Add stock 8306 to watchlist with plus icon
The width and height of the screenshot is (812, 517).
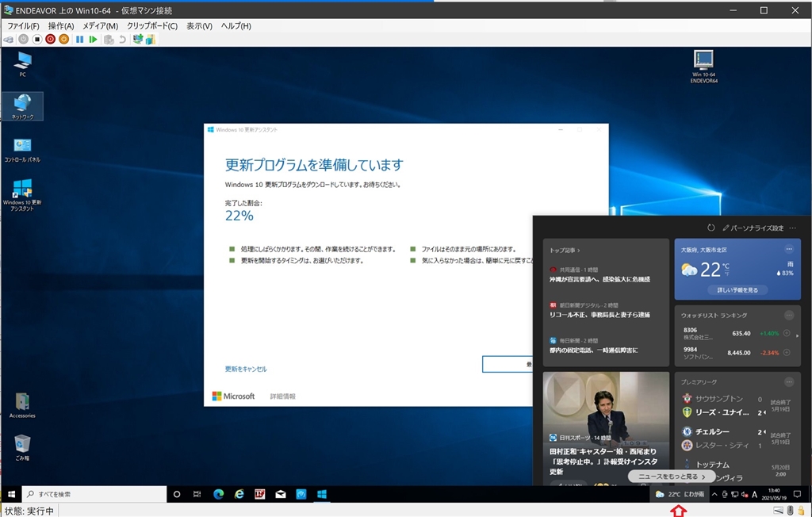pyautogui.click(x=787, y=333)
